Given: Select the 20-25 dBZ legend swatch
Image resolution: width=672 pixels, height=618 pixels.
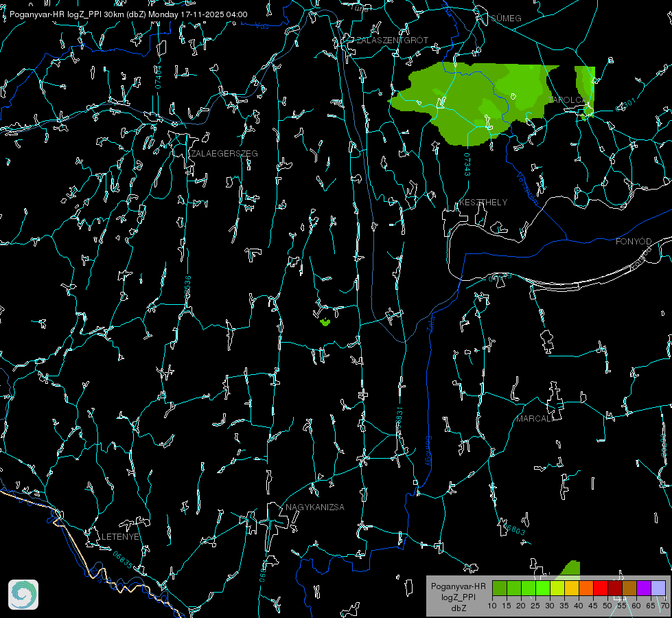Looking at the screenshot, I should coord(529,588).
